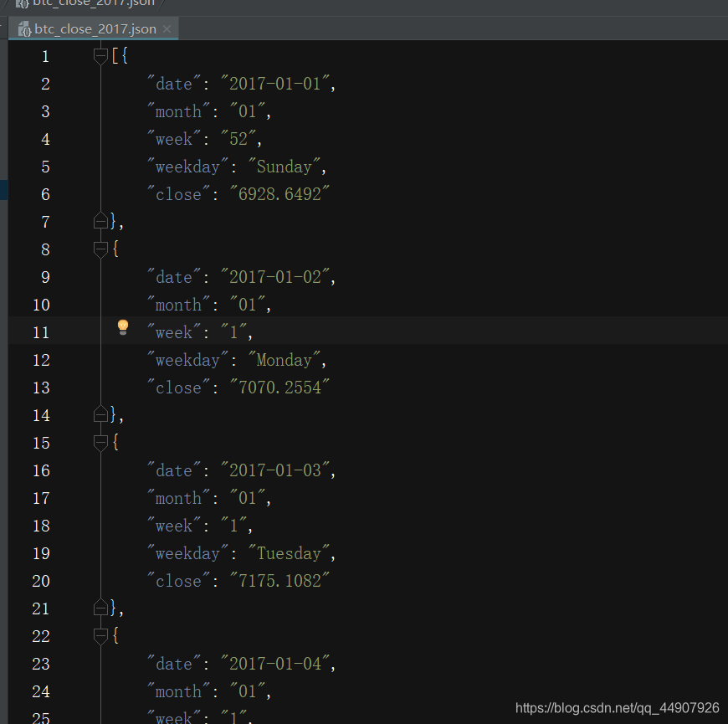The image size is (728, 724).
Task: Click the "close" key on line 20
Action: tap(178, 581)
